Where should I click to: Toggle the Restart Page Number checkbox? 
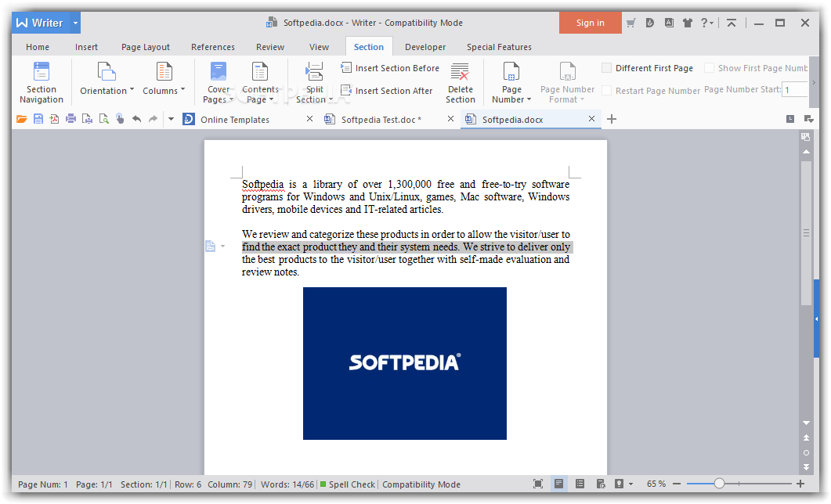pos(607,91)
